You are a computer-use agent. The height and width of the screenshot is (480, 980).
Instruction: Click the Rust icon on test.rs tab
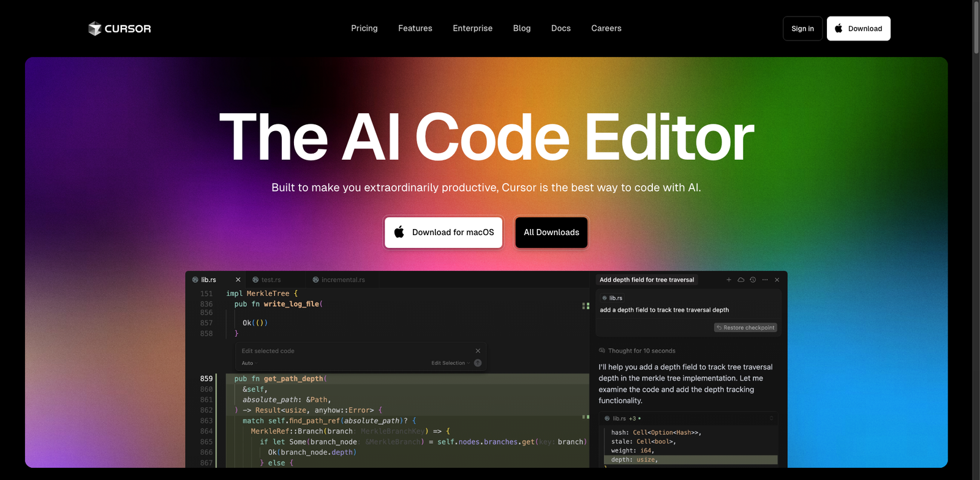pyautogui.click(x=255, y=280)
